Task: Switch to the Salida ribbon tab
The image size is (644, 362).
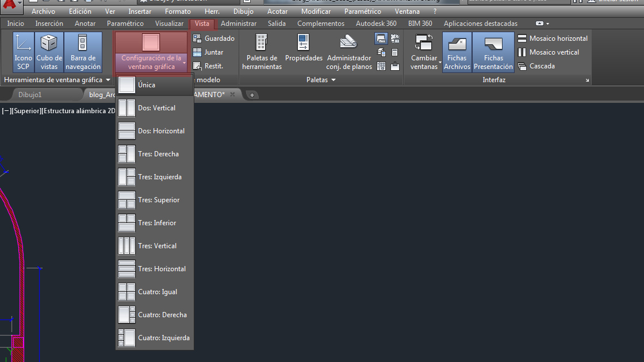Action: [x=277, y=24]
